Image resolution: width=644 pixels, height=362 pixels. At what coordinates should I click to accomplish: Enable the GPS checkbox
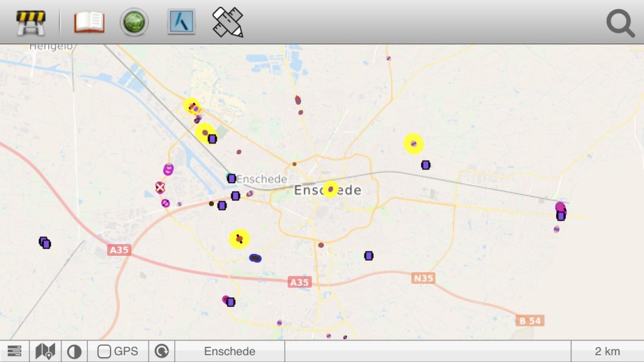[x=104, y=352]
